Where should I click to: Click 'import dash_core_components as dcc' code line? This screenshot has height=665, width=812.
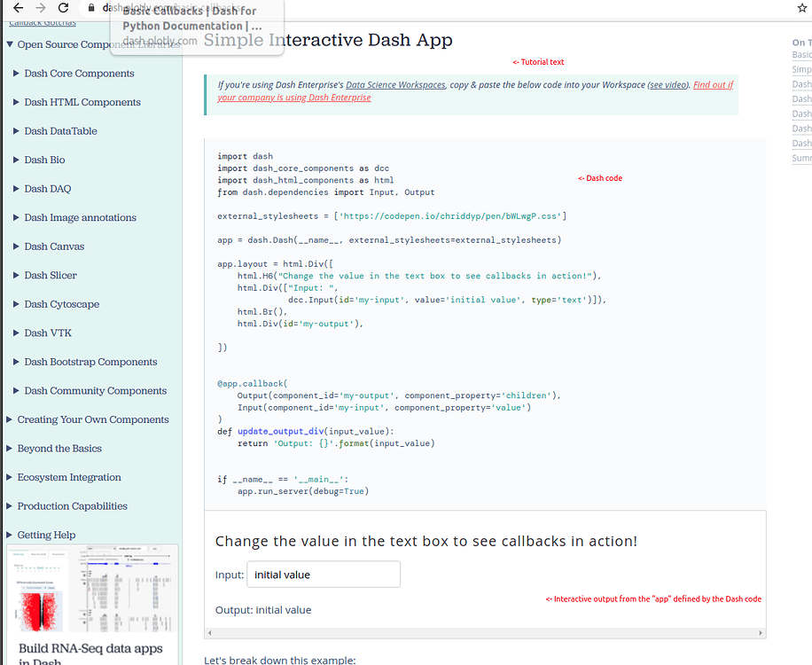click(303, 168)
